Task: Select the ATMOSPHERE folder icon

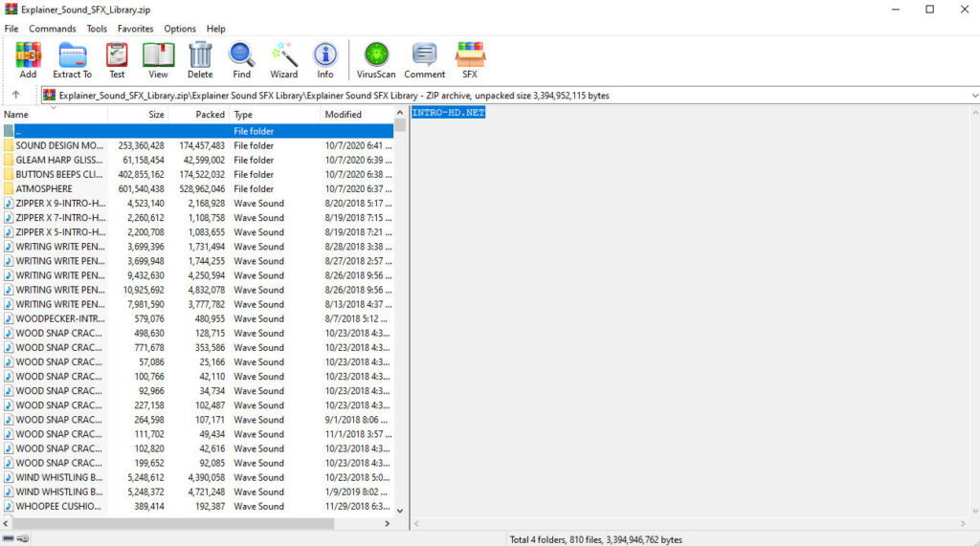Action: pos(8,188)
